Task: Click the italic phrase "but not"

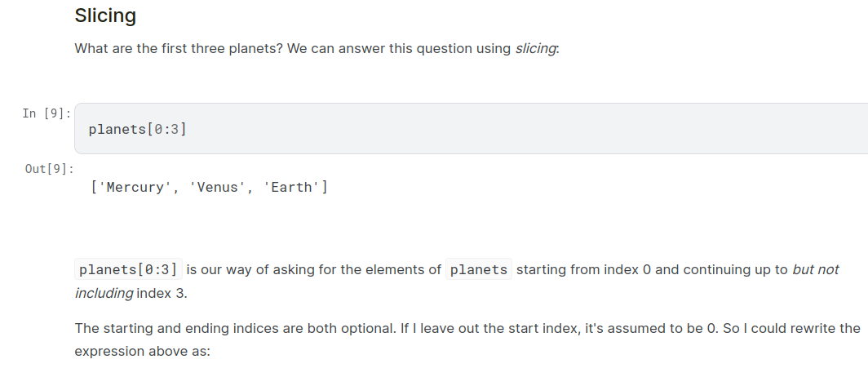Action: 815,269
